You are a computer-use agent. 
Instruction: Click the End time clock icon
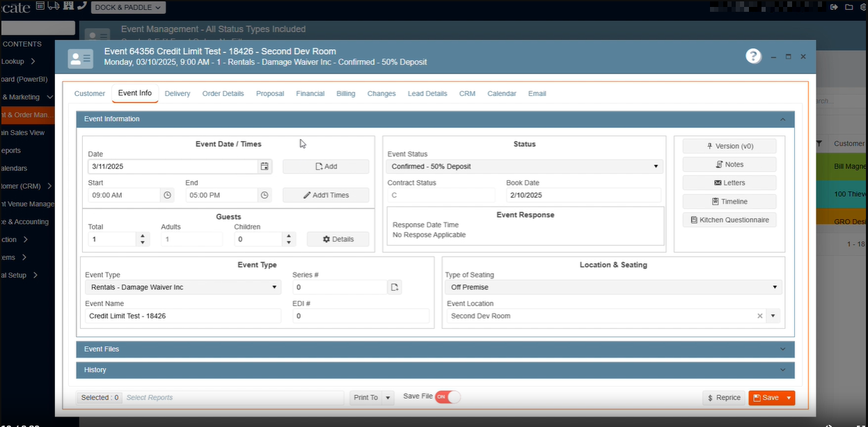coord(265,195)
